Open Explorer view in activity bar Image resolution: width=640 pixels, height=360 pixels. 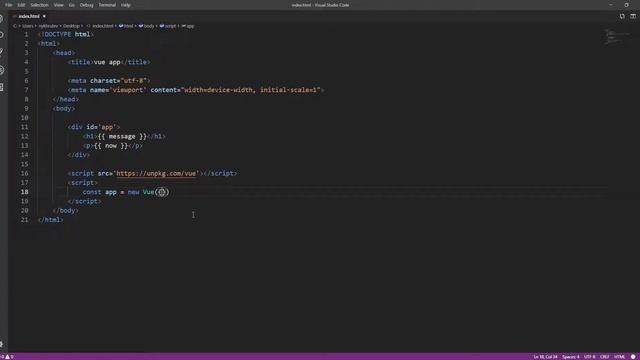(x=2, y=18)
